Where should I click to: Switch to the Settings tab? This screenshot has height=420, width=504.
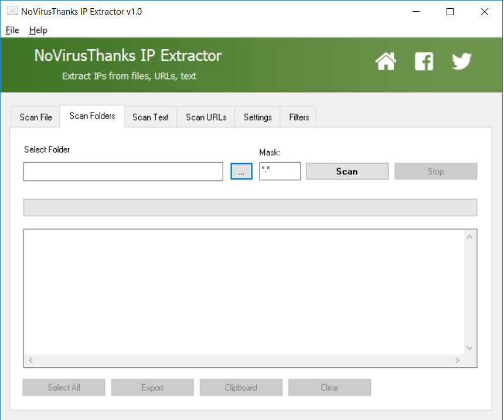(257, 117)
